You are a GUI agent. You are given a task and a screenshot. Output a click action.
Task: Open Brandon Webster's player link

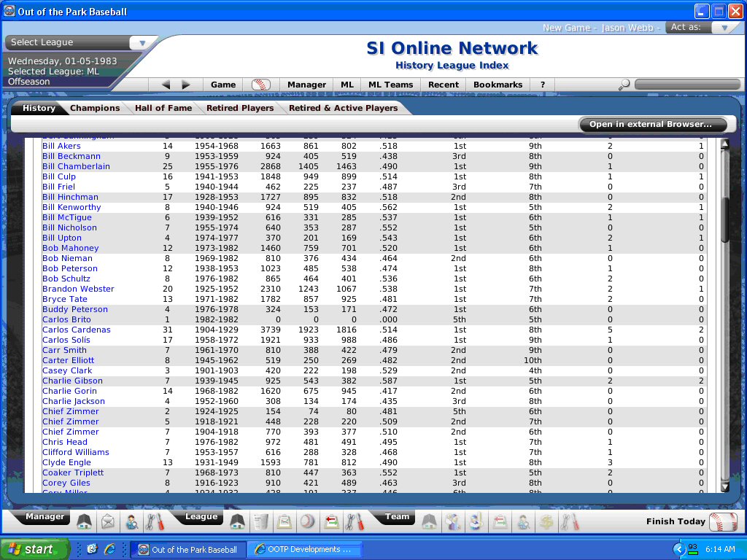click(x=78, y=289)
